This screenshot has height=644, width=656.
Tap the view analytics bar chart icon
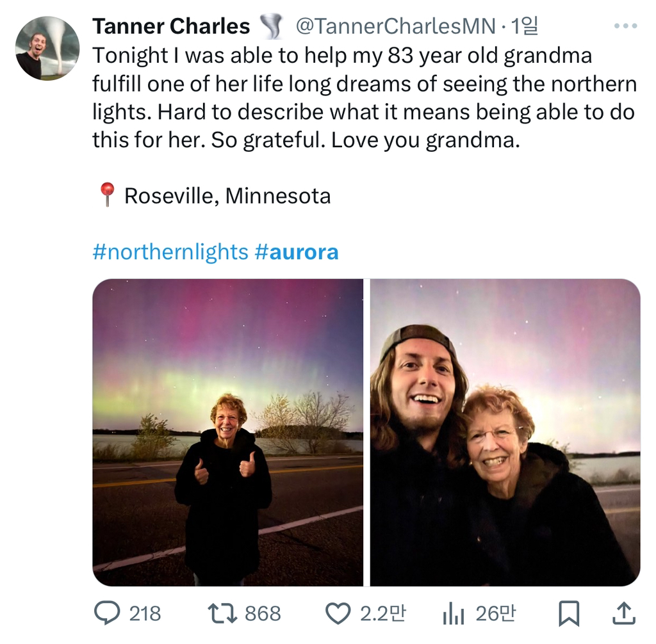(x=453, y=614)
